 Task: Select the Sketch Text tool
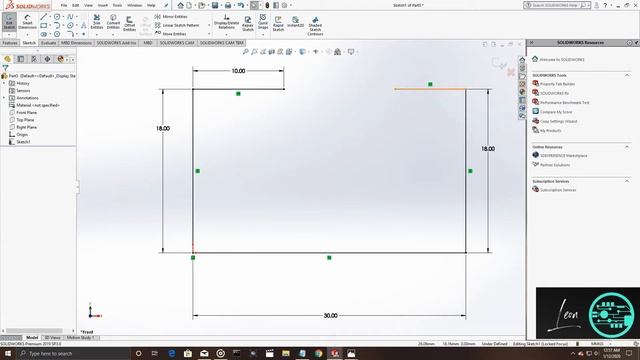click(84, 25)
